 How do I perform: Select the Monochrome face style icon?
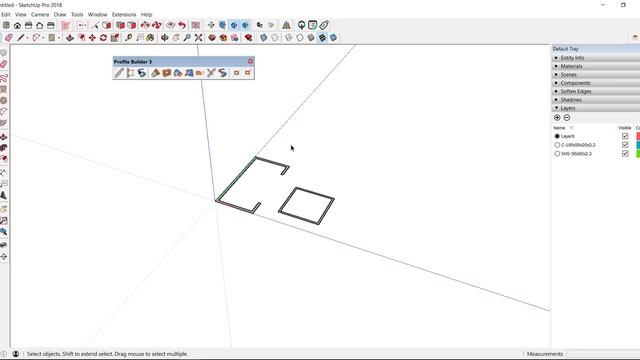pos(333,38)
